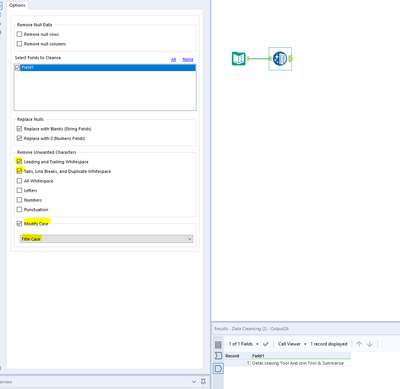Click the Record column header
Screen dimensions: 400x389
click(x=237, y=356)
